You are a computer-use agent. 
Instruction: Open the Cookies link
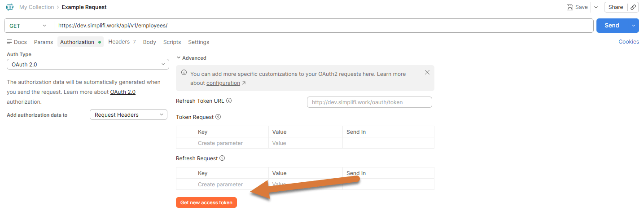(x=629, y=42)
